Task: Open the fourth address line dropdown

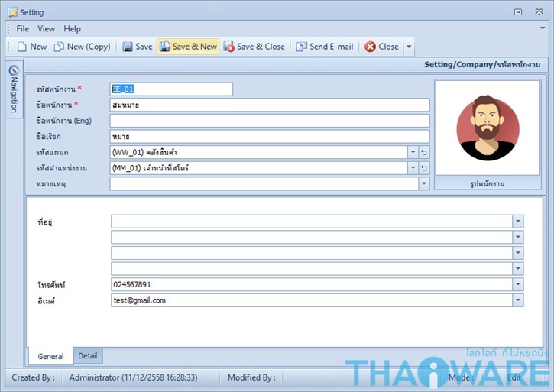Action: tap(517, 269)
